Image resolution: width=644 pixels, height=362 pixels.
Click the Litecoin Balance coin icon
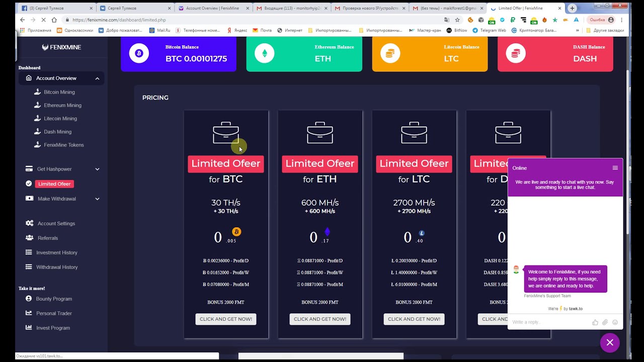(390, 53)
